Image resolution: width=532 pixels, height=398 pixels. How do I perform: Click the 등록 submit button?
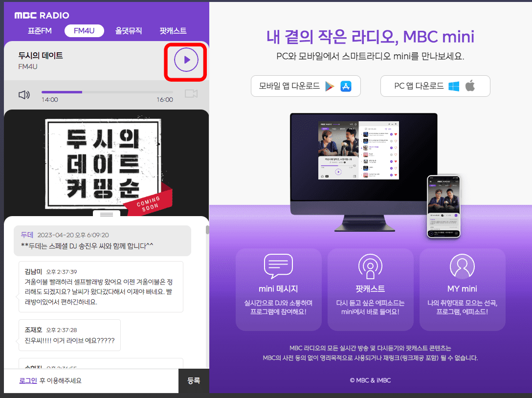click(194, 381)
